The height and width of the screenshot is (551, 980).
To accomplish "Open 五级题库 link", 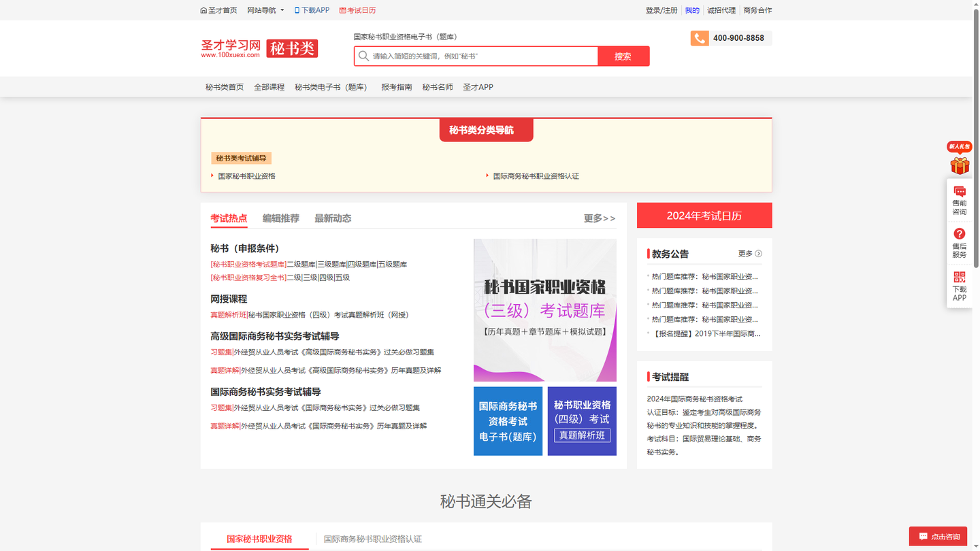I will point(393,265).
